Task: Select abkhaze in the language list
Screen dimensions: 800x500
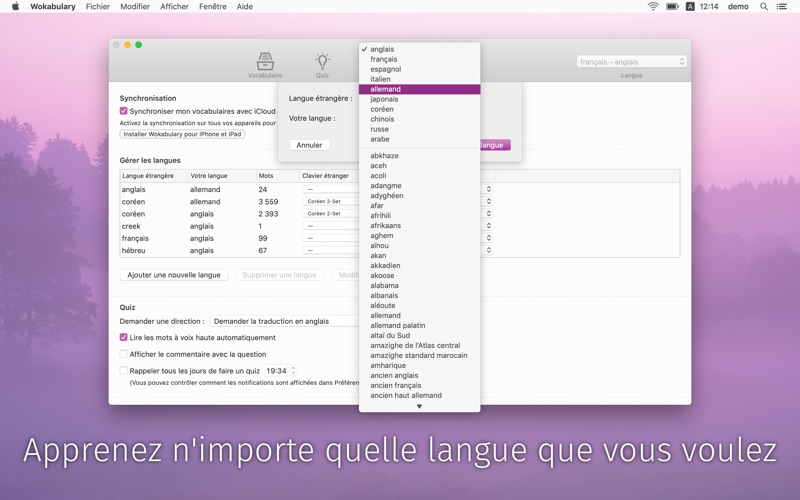Action: [419, 156]
